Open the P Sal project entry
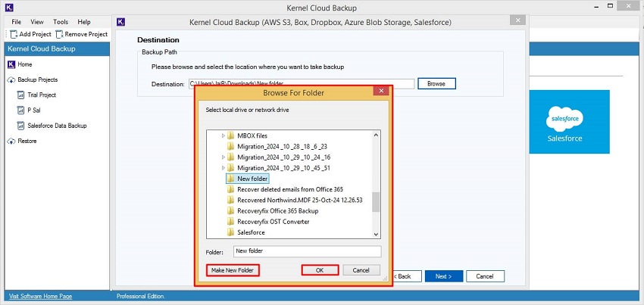This screenshot has width=644, height=305. click(33, 110)
